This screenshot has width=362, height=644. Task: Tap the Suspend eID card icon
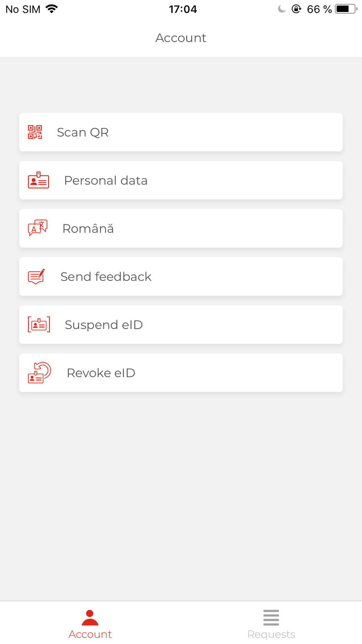pos(39,325)
